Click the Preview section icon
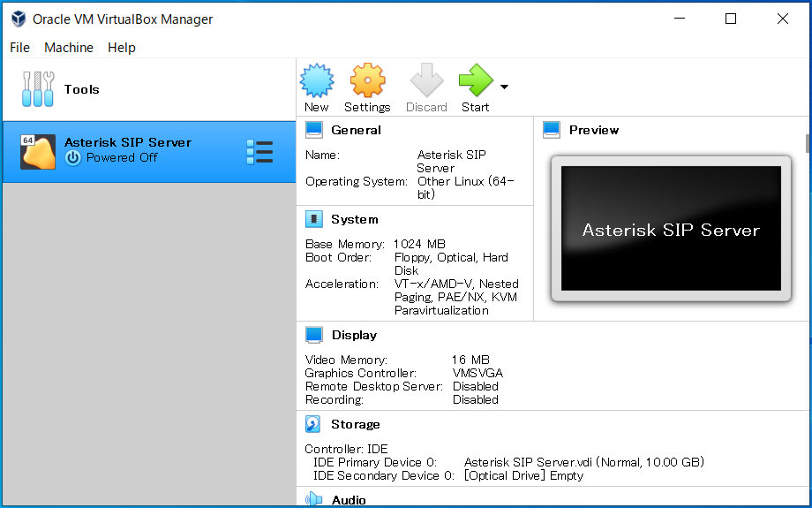This screenshot has width=812, height=508. point(552,130)
